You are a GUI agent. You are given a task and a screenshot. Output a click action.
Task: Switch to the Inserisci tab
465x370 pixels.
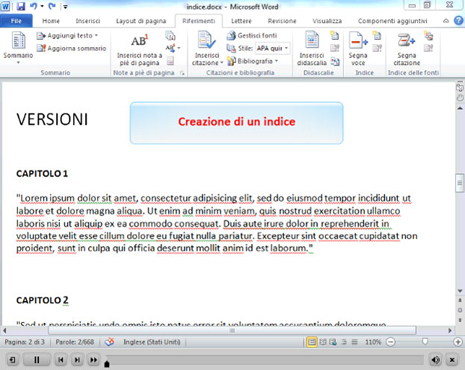(88, 21)
